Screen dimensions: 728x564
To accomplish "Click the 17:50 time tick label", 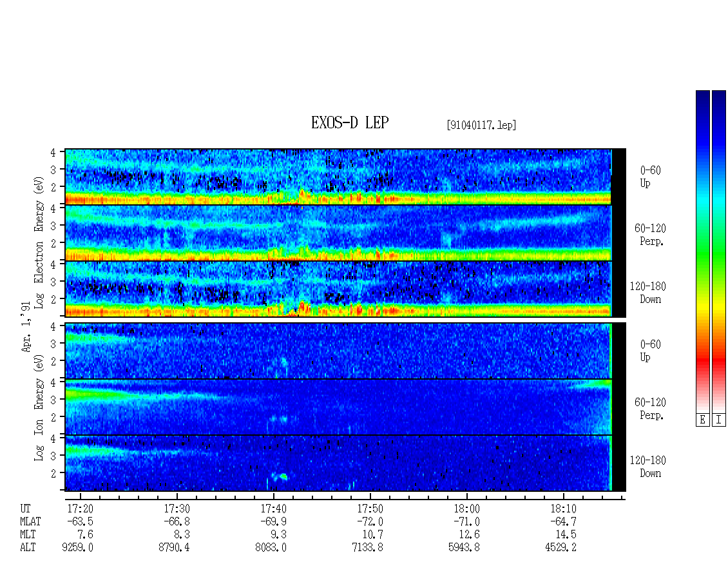I will tap(370, 509).
